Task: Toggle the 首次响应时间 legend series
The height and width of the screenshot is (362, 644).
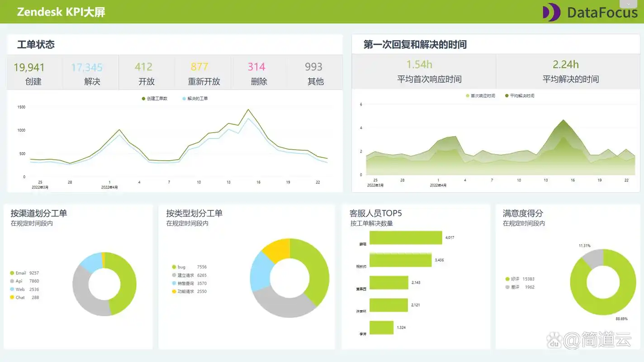Action: [x=480, y=95]
